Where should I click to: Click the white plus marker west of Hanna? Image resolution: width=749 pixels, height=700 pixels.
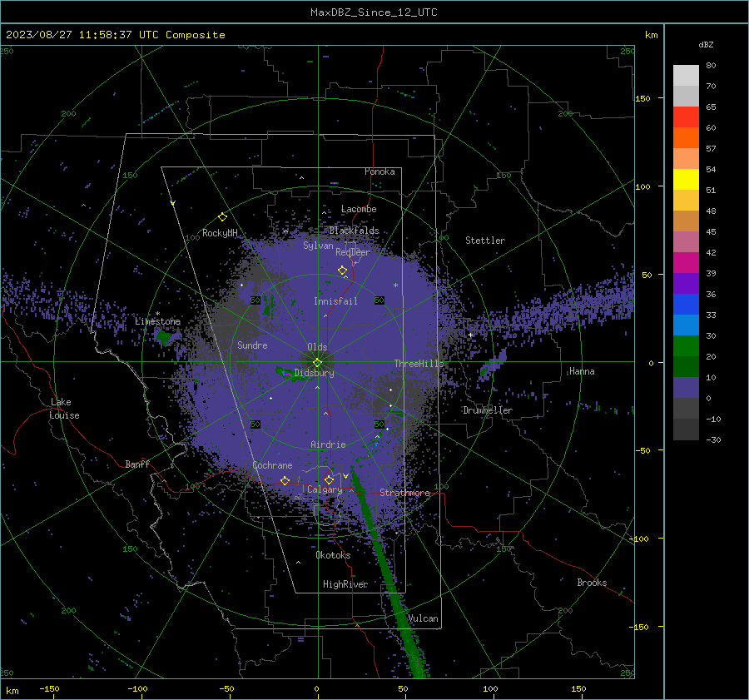click(x=470, y=335)
